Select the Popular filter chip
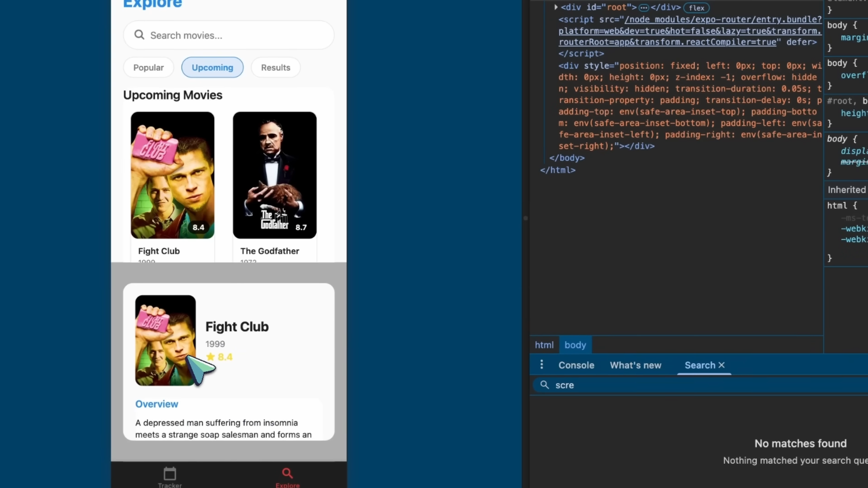The width and height of the screenshot is (868, 488). coord(149,68)
